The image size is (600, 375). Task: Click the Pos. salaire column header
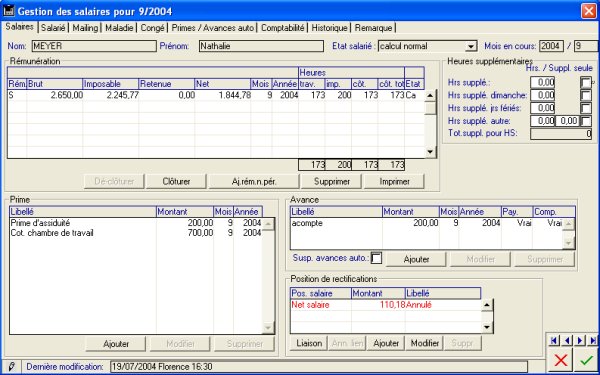(321, 293)
